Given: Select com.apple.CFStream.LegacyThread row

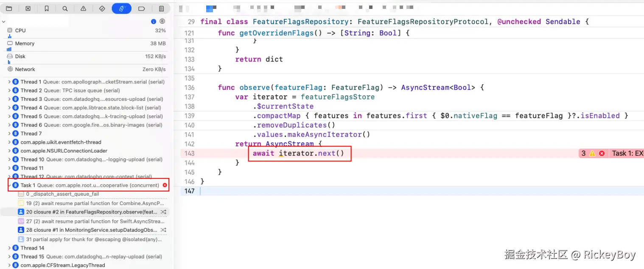Looking at the screenshot, I should [87, 265].
